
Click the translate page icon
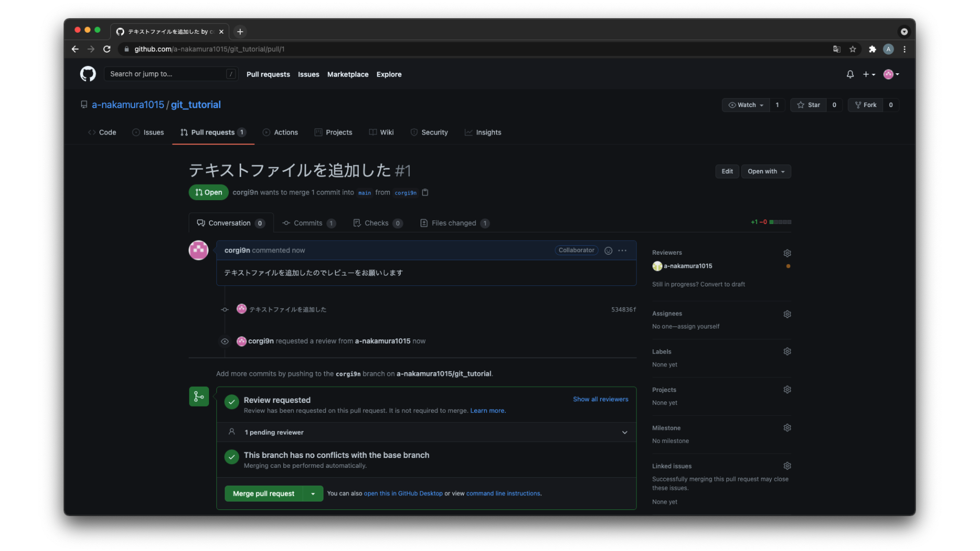coord(837,49)
